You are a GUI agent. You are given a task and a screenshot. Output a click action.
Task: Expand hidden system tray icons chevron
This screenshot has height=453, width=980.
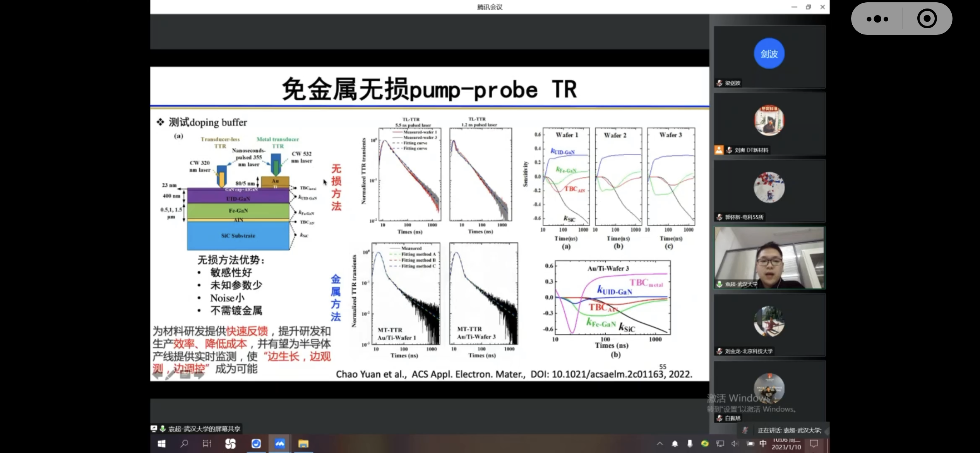tap(660, 443)
